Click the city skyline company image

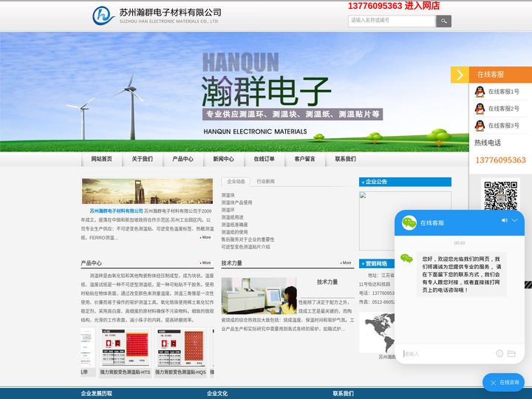[x=147, y=191]
